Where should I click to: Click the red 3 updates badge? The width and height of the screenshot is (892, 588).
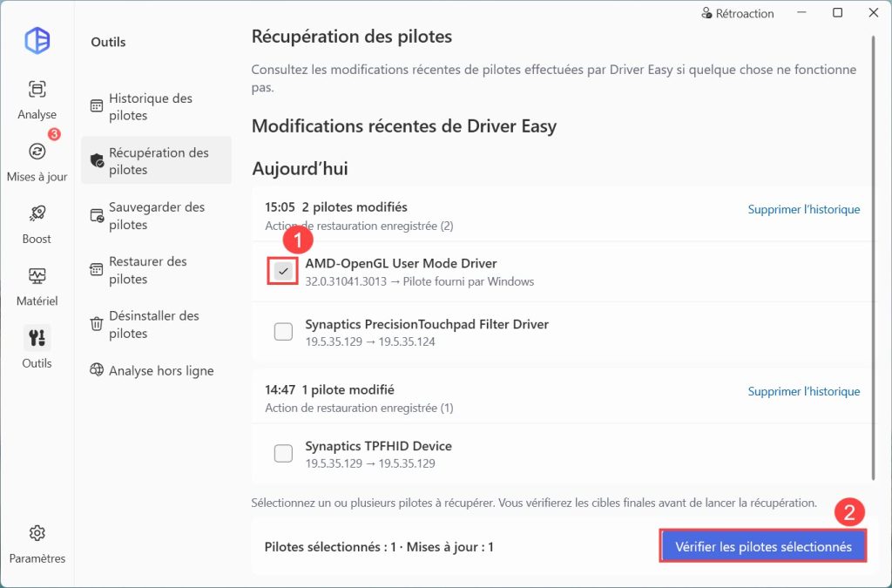pyautogui.click(x=54, y=134)
